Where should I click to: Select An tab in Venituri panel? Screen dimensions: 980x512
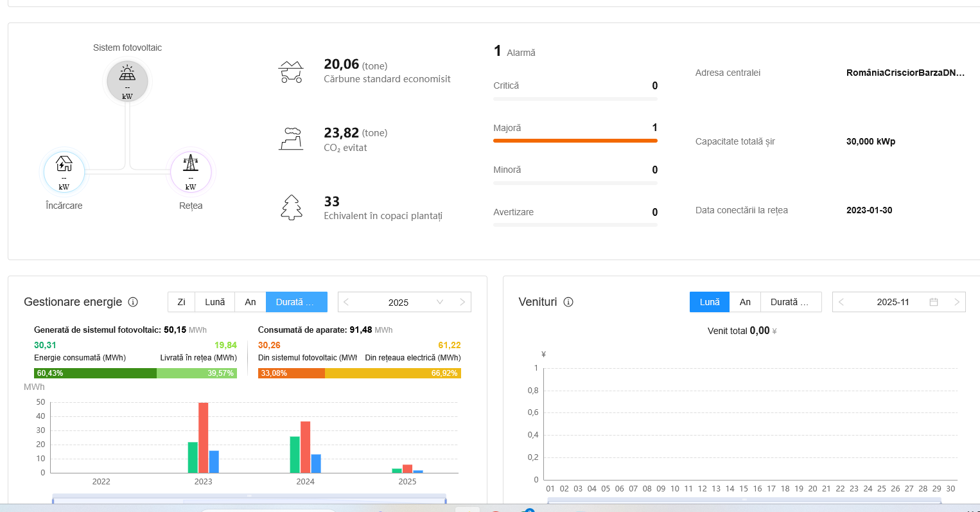pyautogui.click(x=745, y=302)
